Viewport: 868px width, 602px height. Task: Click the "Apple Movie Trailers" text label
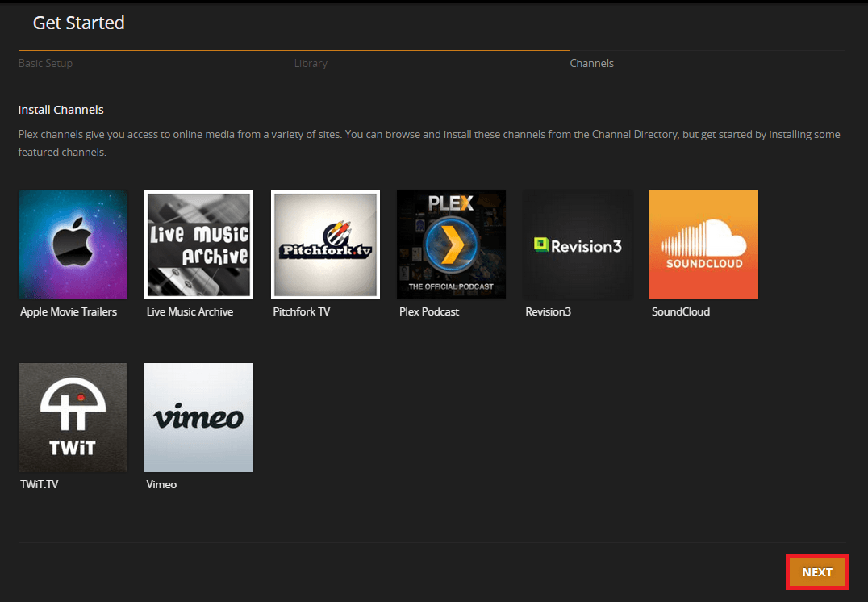point(69,311)
